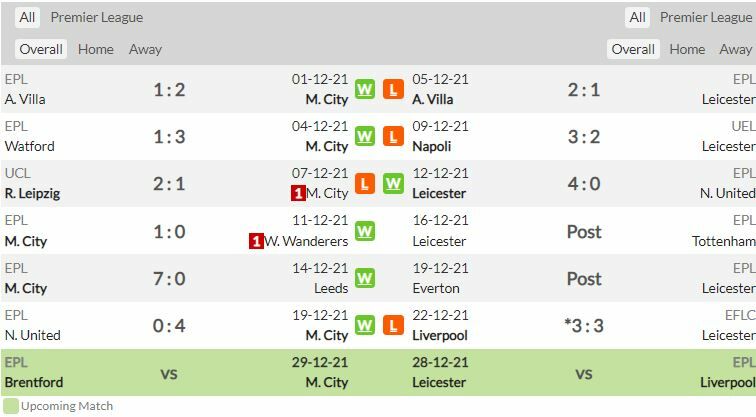Select the right Overall tab
This screenshot has width=756, height=417.
click(633, 49)
